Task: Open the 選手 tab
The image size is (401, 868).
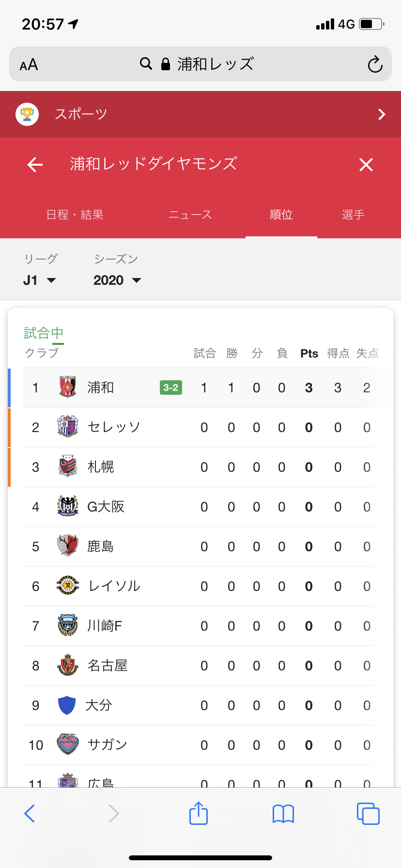Action: click(x=353, y=215)
